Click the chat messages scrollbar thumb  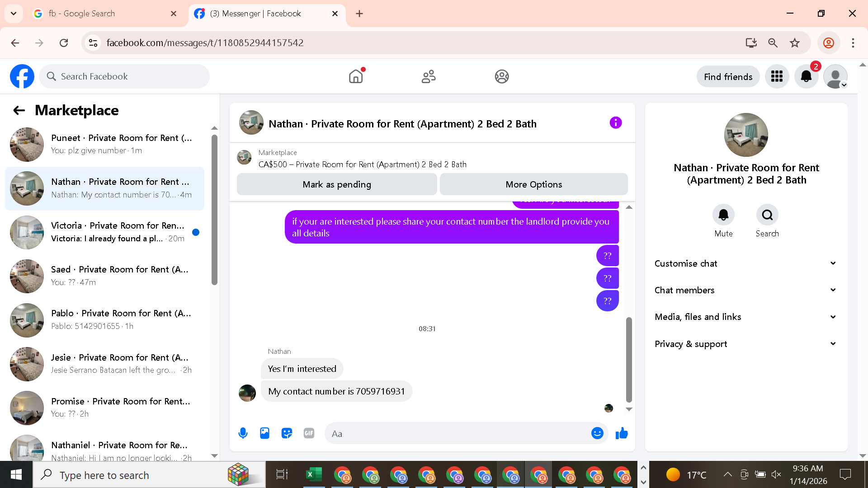coord(628,359)
